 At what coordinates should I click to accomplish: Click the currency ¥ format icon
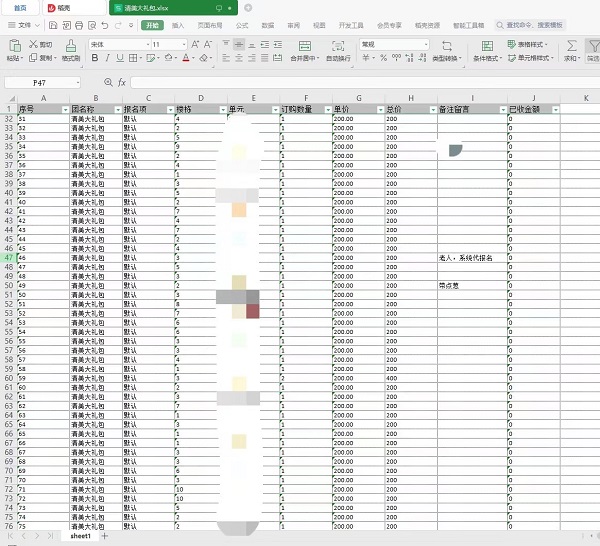(x=366, y=58)
